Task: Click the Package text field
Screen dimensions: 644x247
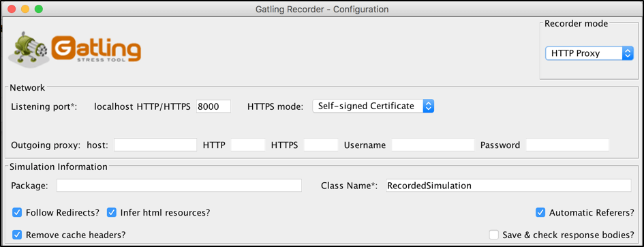Action: click(179, 186)
